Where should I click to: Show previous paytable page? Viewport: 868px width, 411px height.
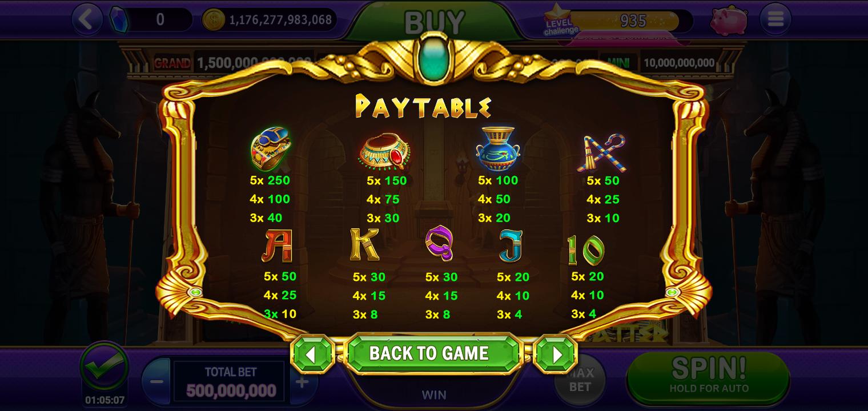click(x=312, y=354)
